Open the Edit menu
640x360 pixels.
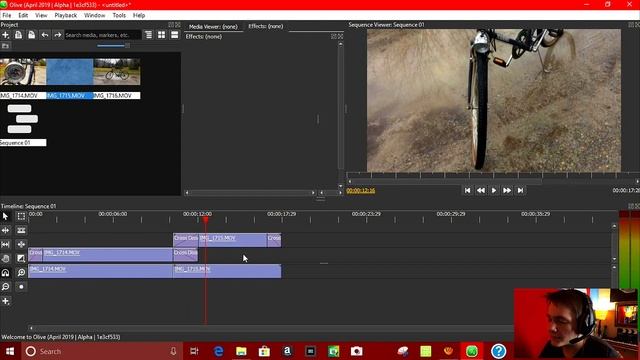pyautogui.click(x=23, y=15)
